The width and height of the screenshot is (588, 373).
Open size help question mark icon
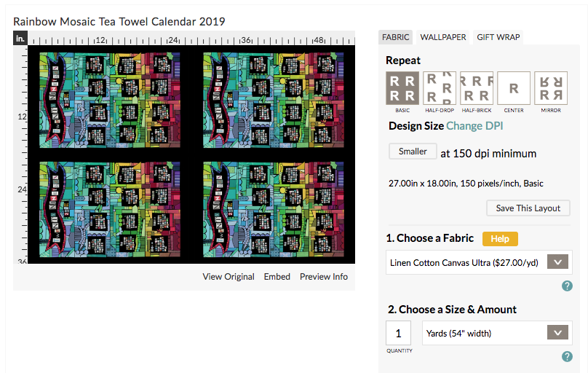click(567, 356)
